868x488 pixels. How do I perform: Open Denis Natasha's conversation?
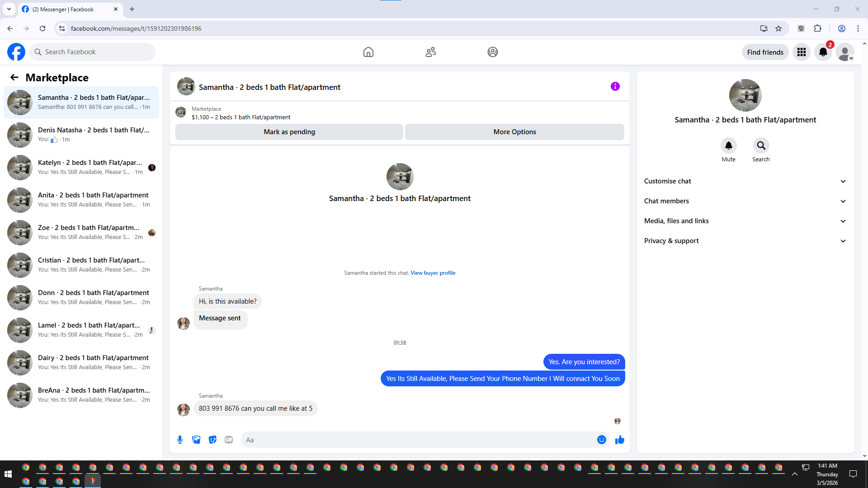coord(81,135)
